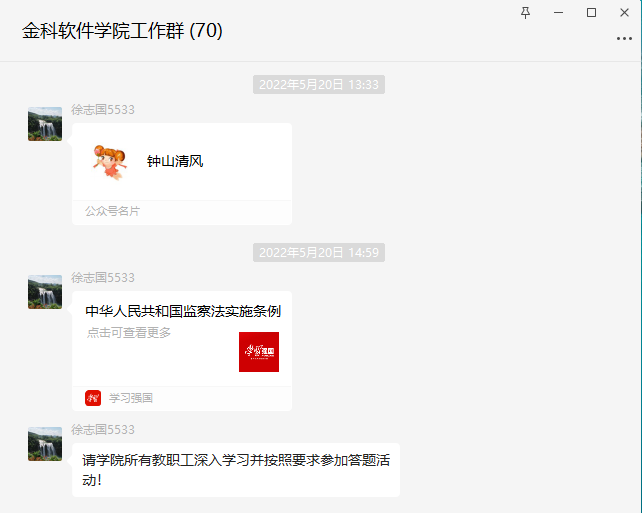Click the sender name above the 钟山清风 card
The image size is (642, 513).
pyautogui.click(x=102, y=110)
